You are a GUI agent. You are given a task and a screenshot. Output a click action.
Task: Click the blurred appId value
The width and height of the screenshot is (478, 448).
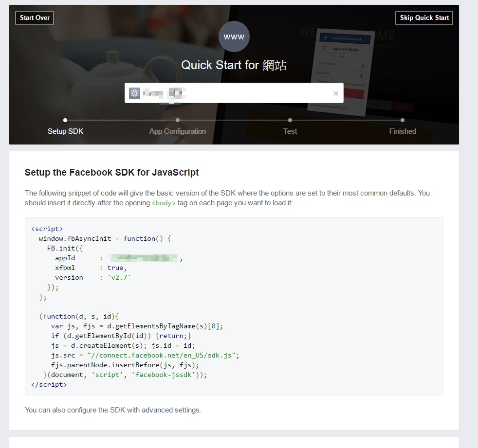[143, 258]
